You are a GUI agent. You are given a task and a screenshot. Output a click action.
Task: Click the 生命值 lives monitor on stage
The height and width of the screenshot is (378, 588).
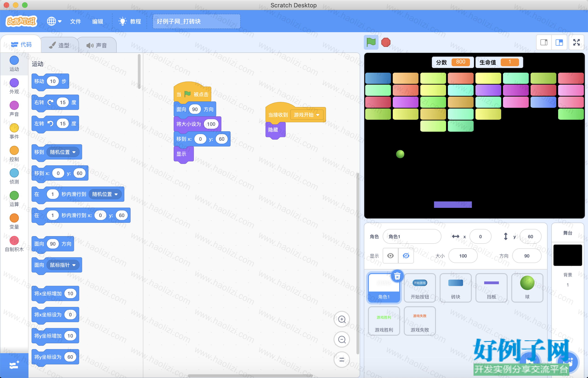coord(499,62)
